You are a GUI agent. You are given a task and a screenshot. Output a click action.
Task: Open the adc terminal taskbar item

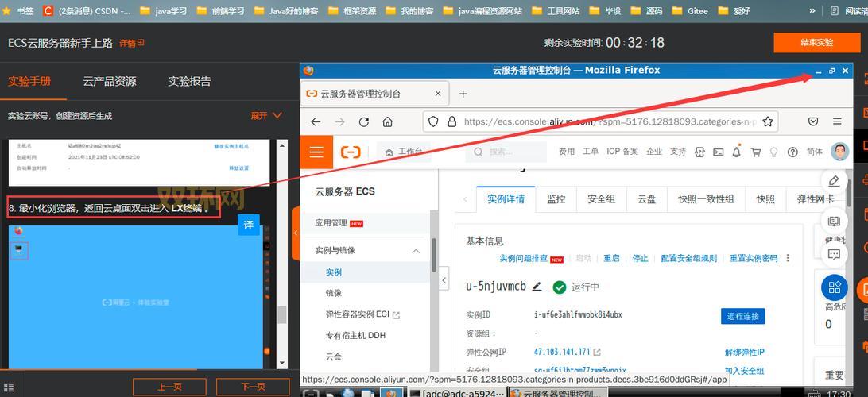click(x=457, y=394)
